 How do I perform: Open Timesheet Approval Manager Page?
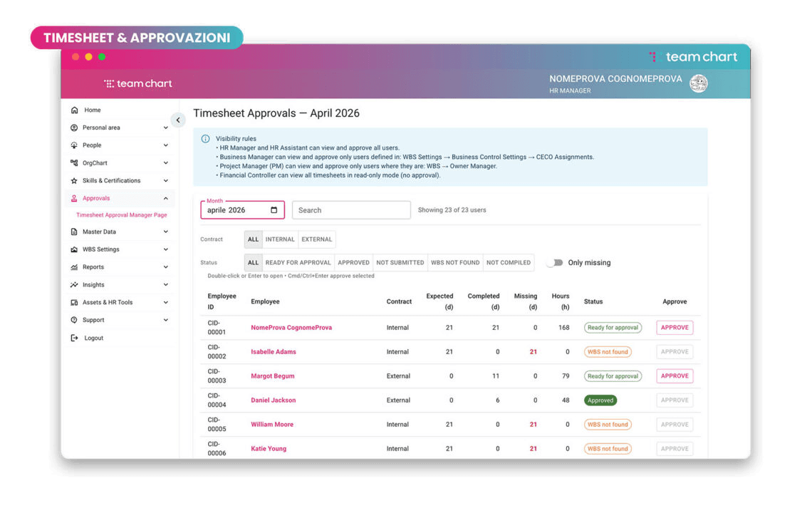(x=122, y=215)
